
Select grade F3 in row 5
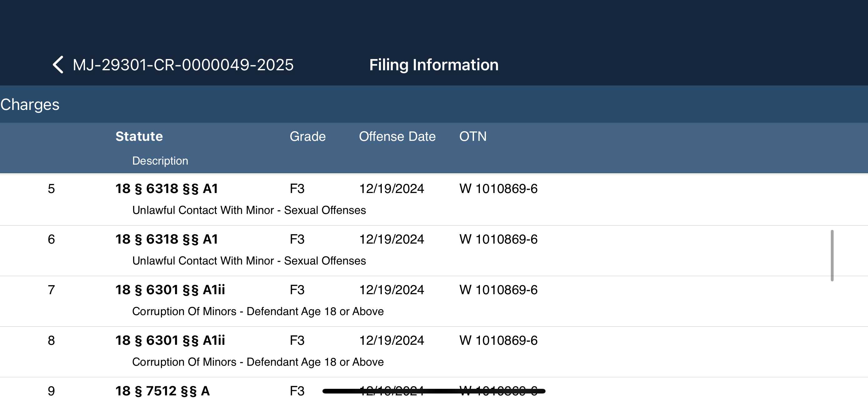297,189
